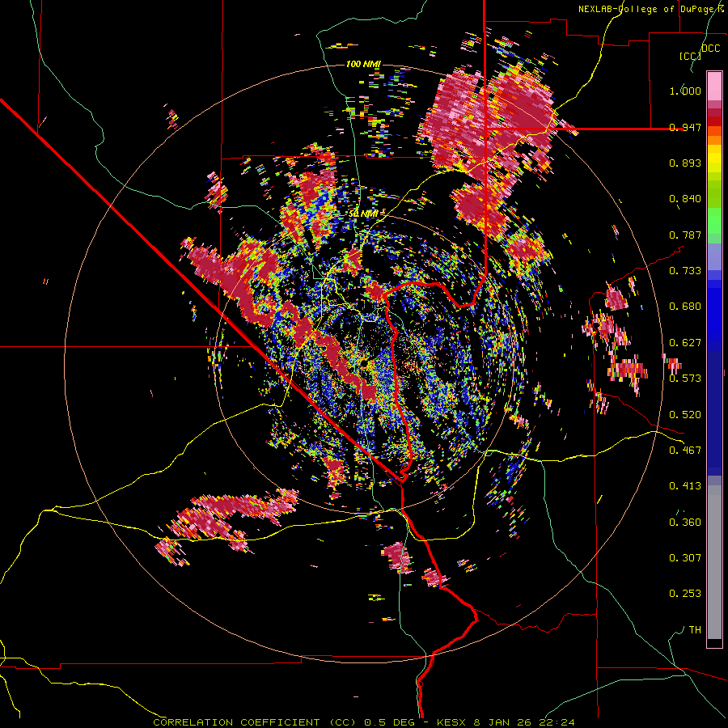Click the 0.840 legend value
The width and height of the screenshot is (728, 728).
[685, 199]
